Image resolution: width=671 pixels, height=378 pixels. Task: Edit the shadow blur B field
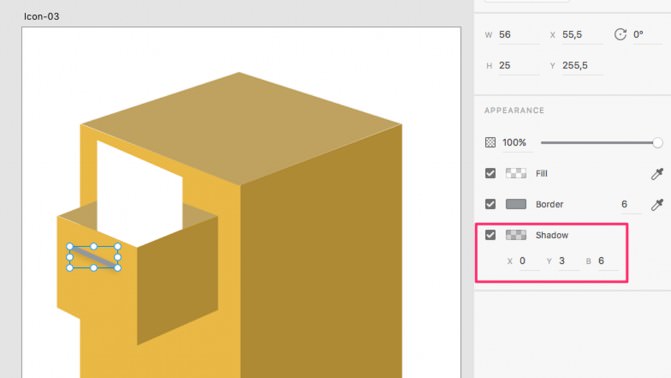tap(608, 261)
